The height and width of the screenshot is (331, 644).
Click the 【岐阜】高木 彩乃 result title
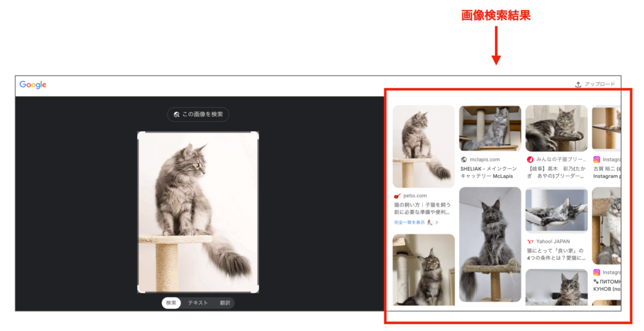[x=556, y=172]
